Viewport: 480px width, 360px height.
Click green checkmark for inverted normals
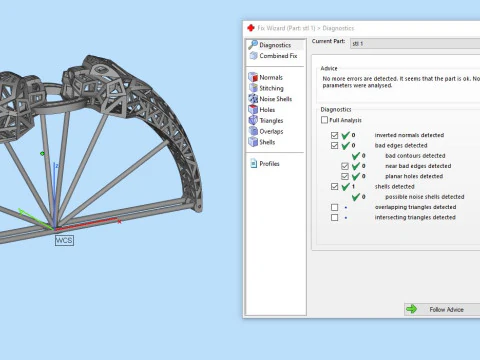pos(346,135)
